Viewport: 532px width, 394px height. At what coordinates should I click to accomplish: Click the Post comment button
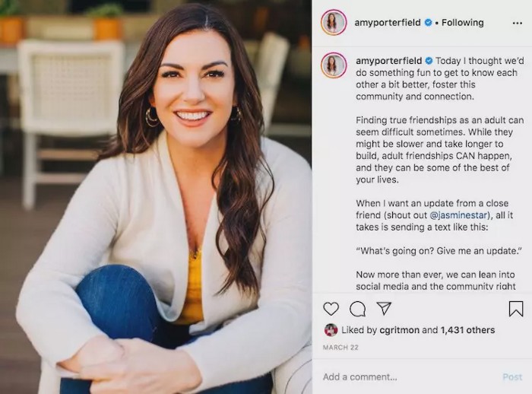512,377
